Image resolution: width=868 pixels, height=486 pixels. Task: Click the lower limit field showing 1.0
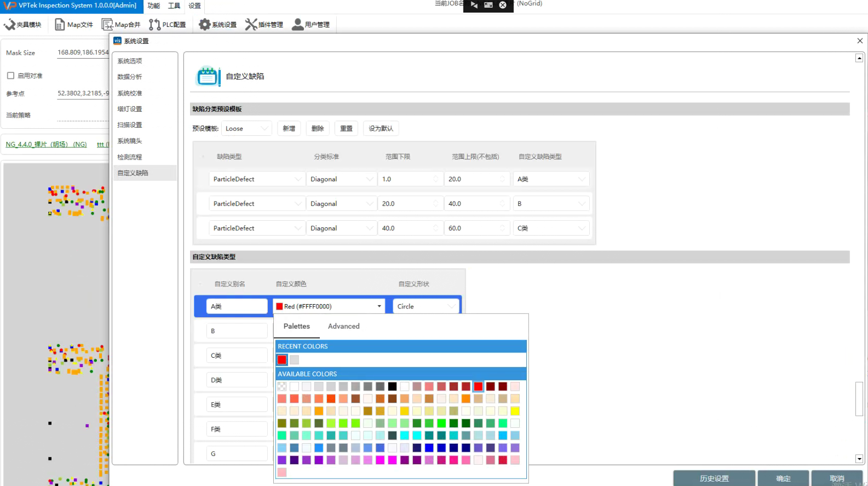[410, 179]
